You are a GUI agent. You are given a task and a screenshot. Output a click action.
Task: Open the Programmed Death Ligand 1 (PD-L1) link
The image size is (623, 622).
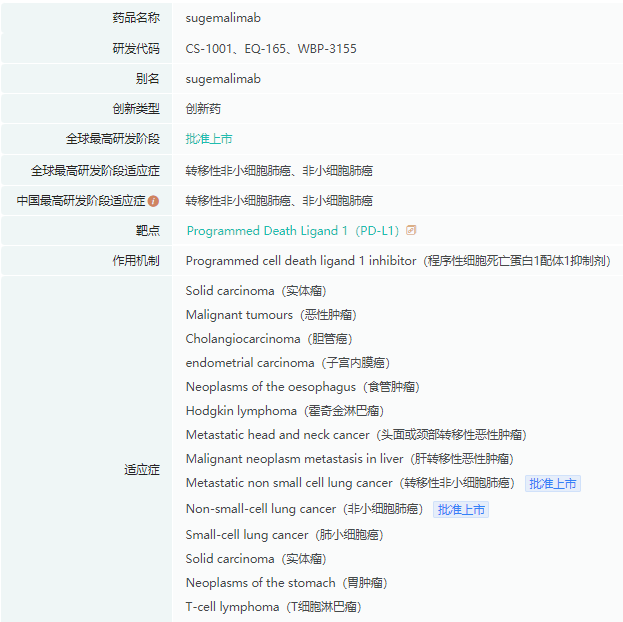click(293, 231)
